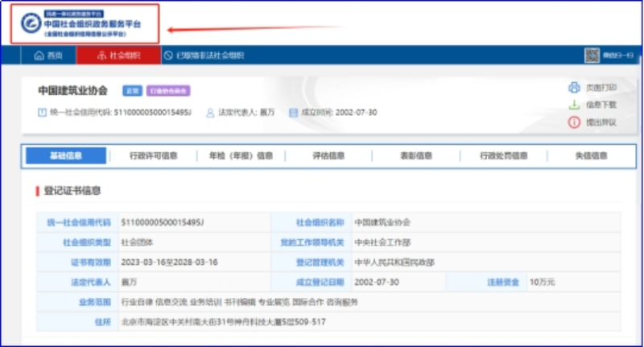Click the 中国社会组织政务服务平台 header title
This screenshot has width=644, height=347.
coord(93,24)
